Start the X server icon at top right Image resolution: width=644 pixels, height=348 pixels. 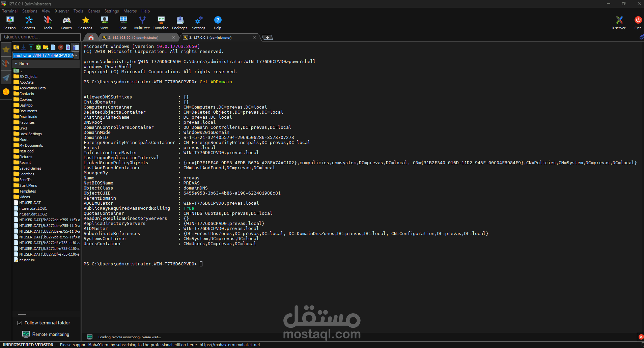[619, 23]
